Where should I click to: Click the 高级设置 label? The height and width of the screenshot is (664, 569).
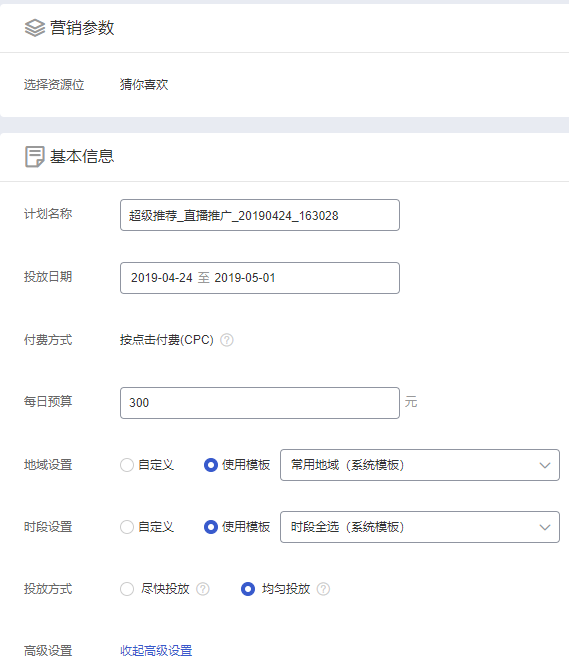coord(48,650)
